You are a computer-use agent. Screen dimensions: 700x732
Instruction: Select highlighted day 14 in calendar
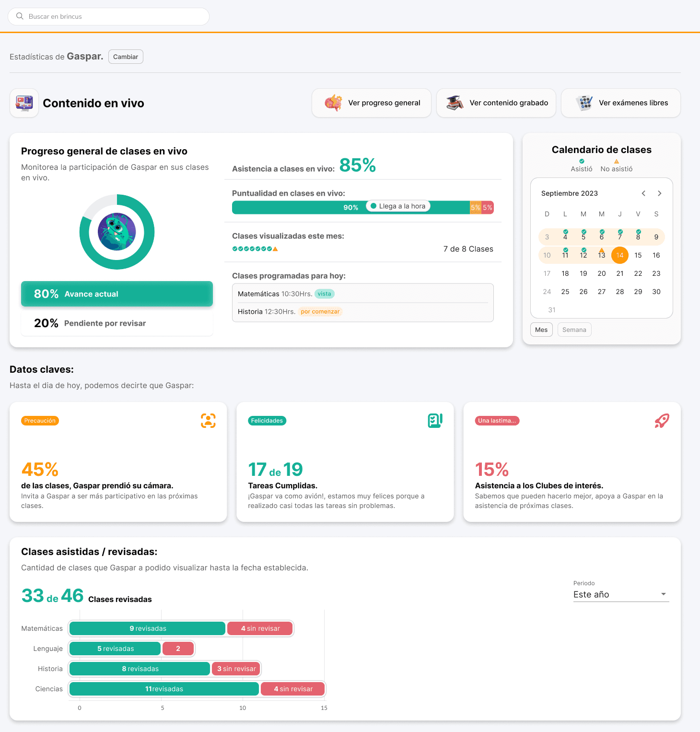620,255
